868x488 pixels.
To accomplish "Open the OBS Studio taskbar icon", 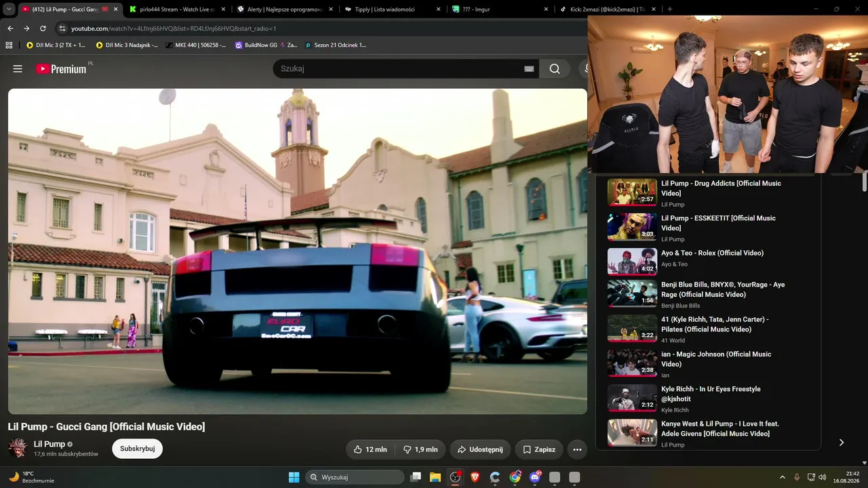I will coord(455,477).
